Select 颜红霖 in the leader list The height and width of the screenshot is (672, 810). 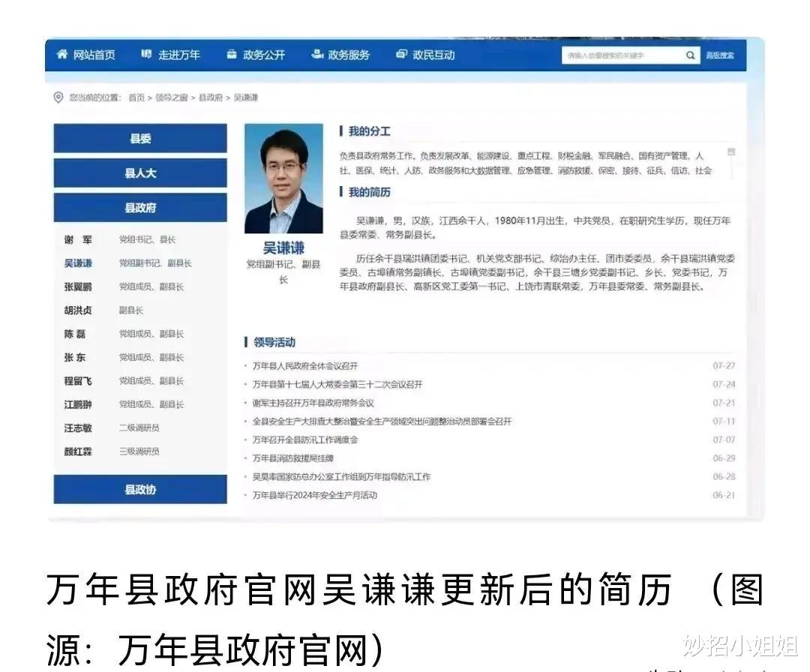[x=78, y=451]
